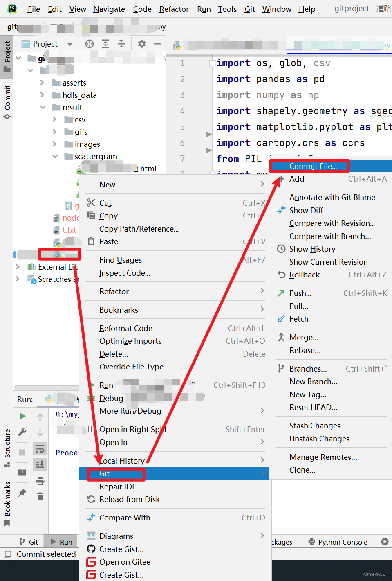Toggle soft-wrap in Run console
This screenshot has height=581, width=392.
[40, 449]
